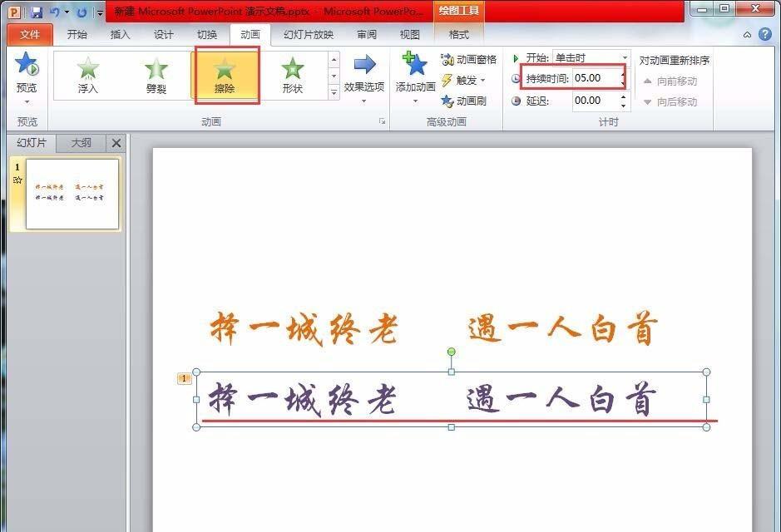Click the 文件 file menu button
The width and height of the screenshot is (781, 532).
(x=30, y=35)
